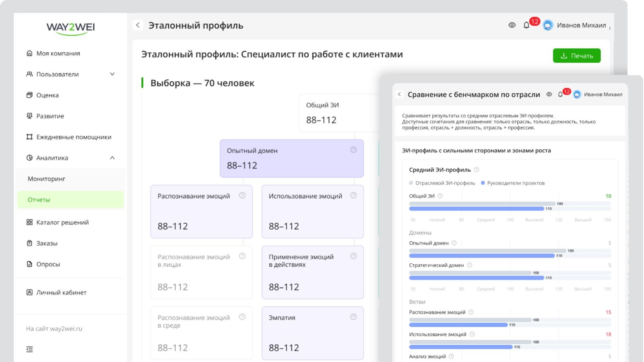644x362 pixels.
Task: Show help for Использование эмоций card
Action: pyautogui.click(x=353, y=195)
